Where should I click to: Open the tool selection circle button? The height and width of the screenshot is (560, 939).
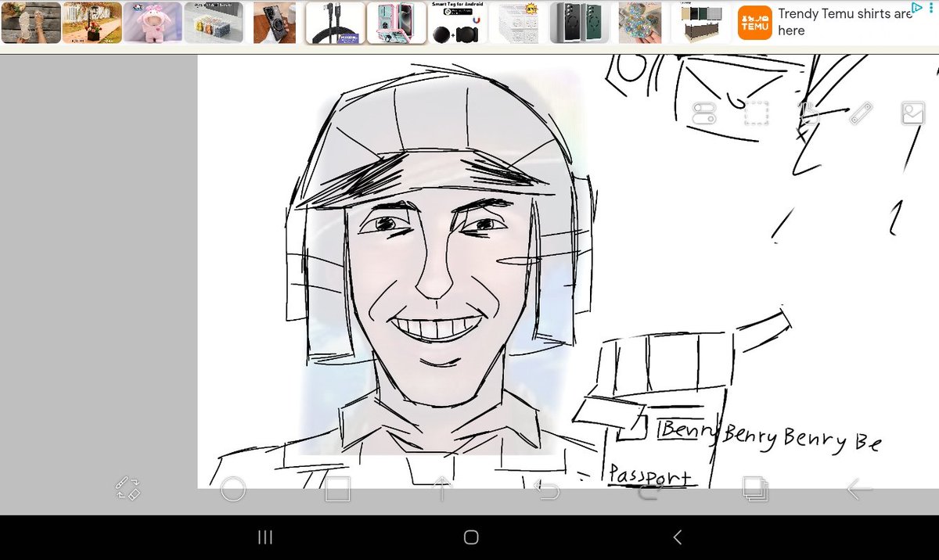[233, 490]
